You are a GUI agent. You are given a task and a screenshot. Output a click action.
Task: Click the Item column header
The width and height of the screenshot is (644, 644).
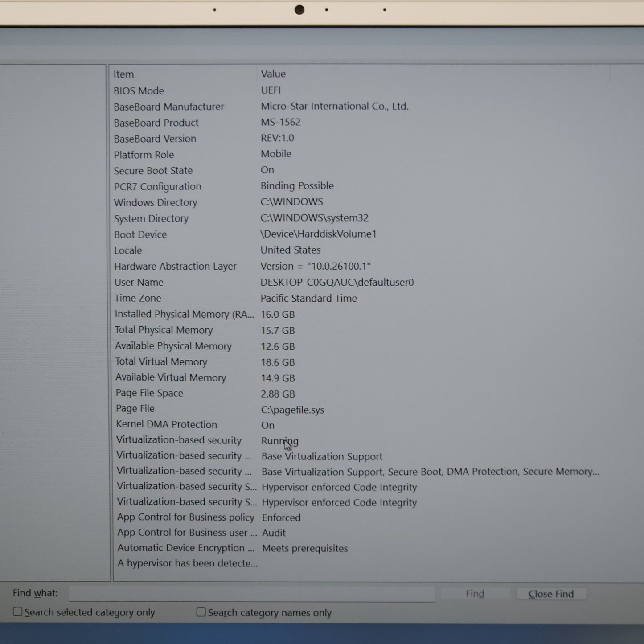click(x=123, y=74)
